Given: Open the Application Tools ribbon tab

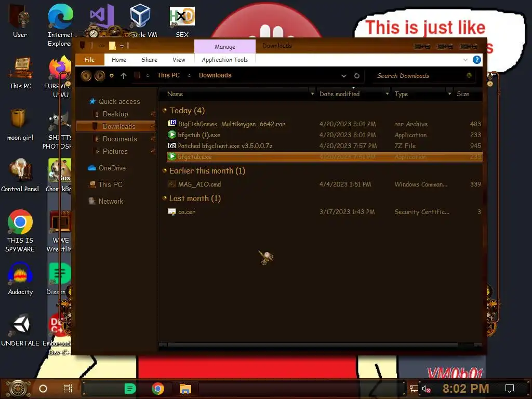Looking at the screenshot, I should [x=224, y=60].
